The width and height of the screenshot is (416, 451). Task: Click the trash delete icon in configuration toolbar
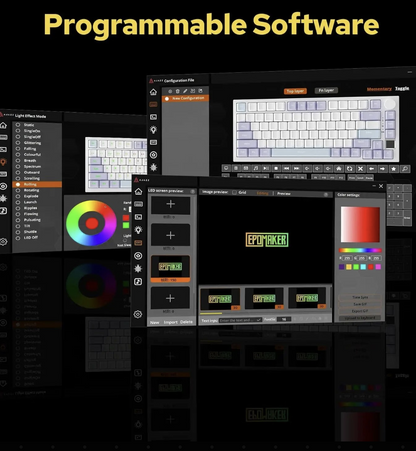point(177,91)
